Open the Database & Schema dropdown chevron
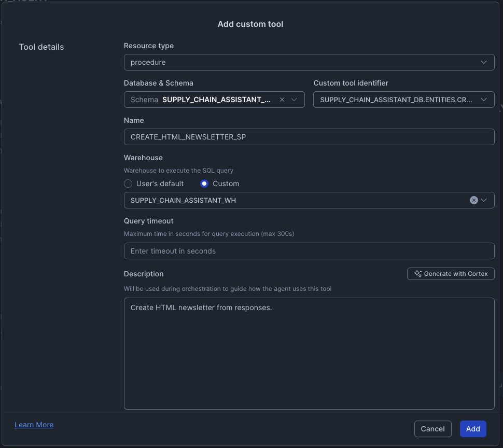Screen dimensions: 503x448 coord(293,99)
